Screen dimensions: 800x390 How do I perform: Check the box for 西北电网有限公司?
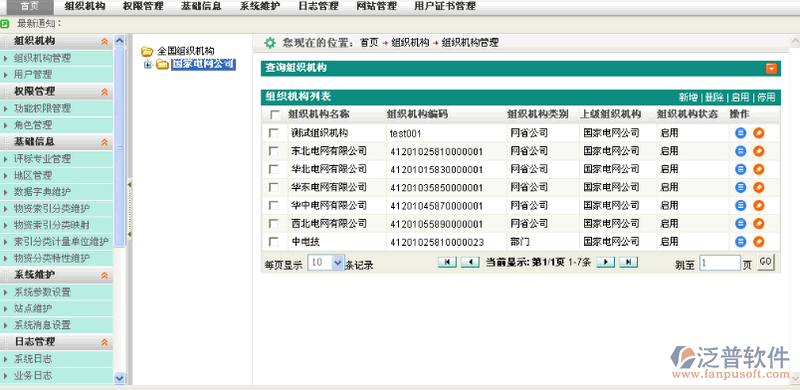click(274, 224)
